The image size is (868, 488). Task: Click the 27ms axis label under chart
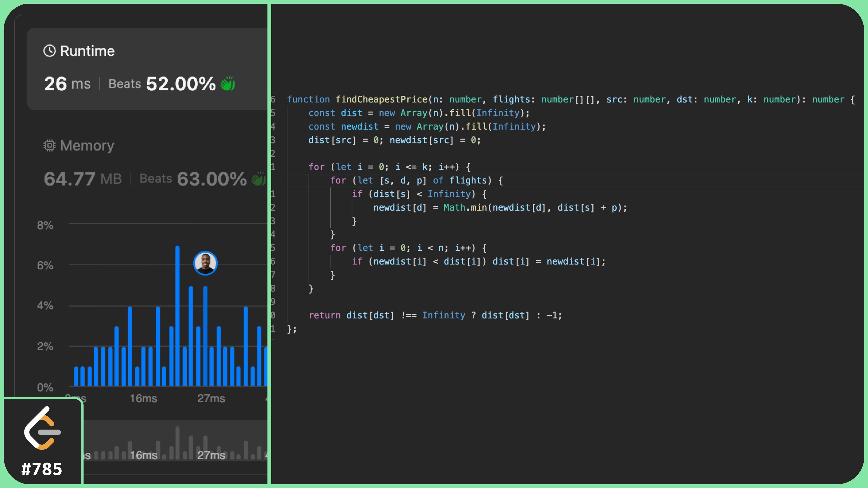[211, 399]
